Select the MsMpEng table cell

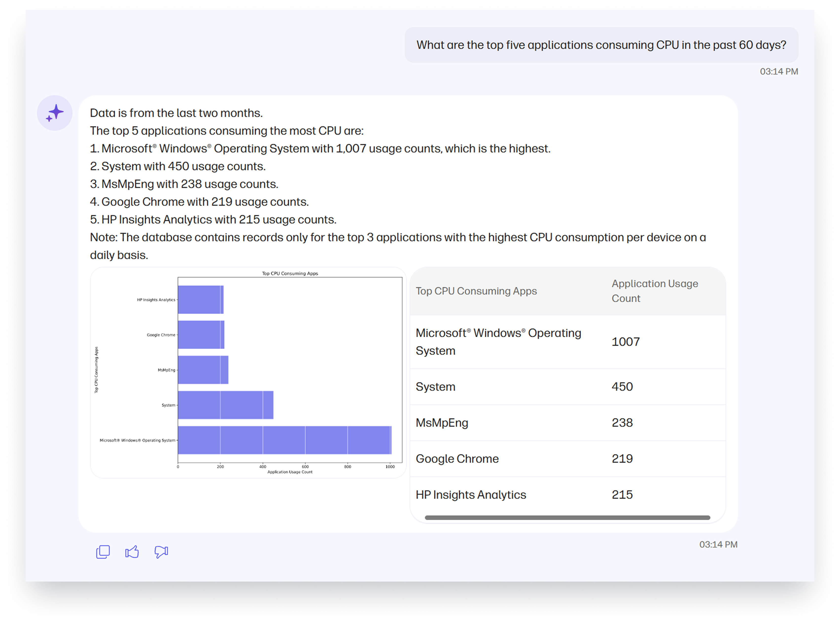pyautogui.click(x=442, y=423)
